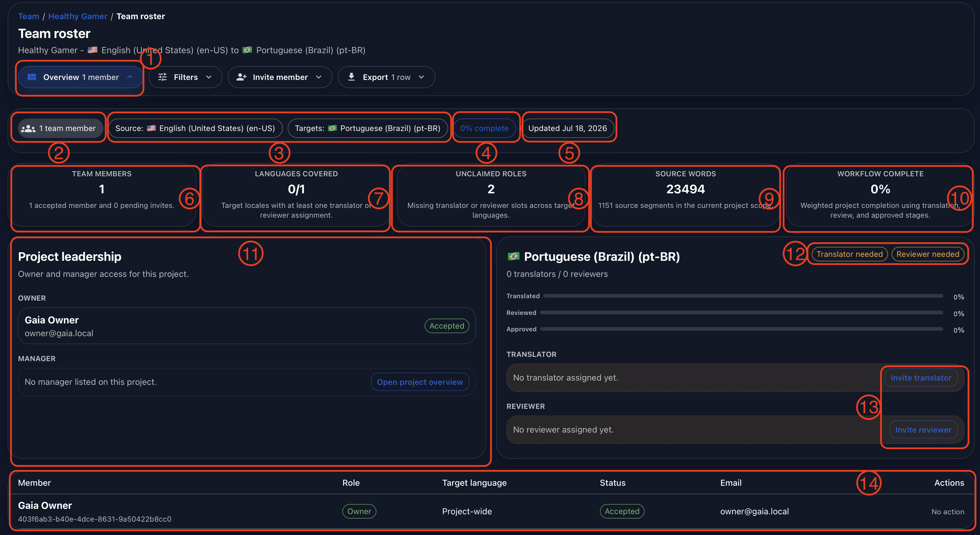Click the Accepted badge in owner card
This screenshot has height=535, width=980.
(x=447, y=326)
